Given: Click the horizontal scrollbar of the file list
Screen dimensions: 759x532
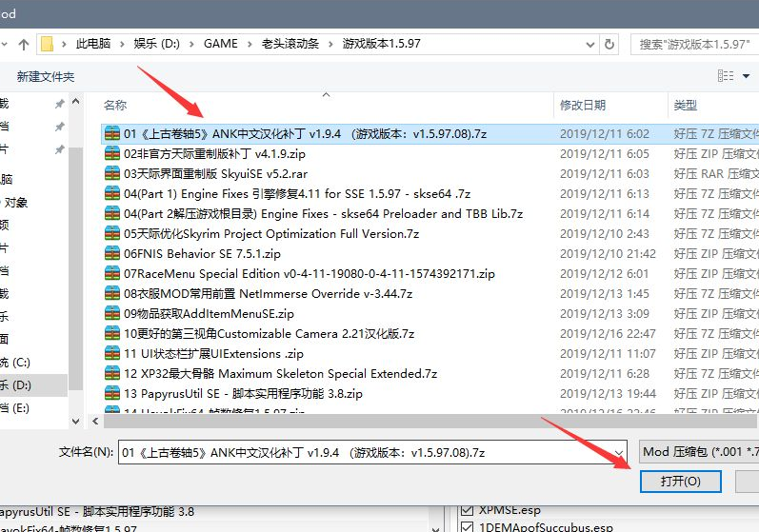Looking at the screenshot, I should pyautogui.click(x=430, y=422).
